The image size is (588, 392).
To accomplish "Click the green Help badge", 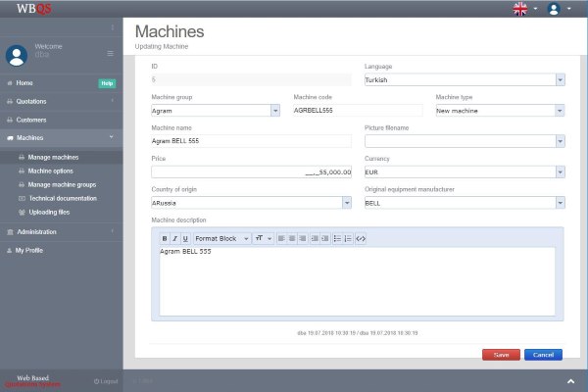I will [x=107, y=83].
